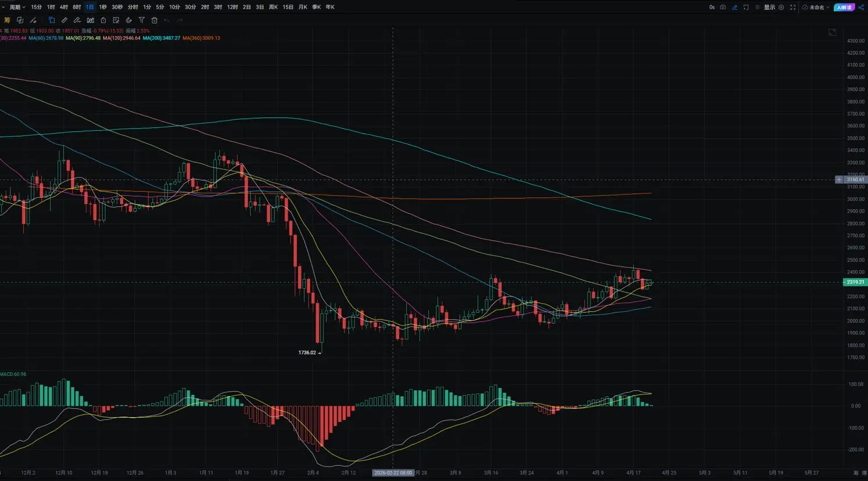Click the MACD indicator label
868x481 pixels.
point(13,374)
